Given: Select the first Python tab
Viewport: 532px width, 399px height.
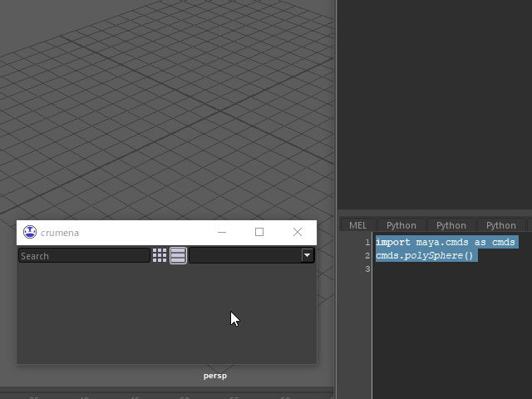Looking at the screenshot, I should point(401,225).
